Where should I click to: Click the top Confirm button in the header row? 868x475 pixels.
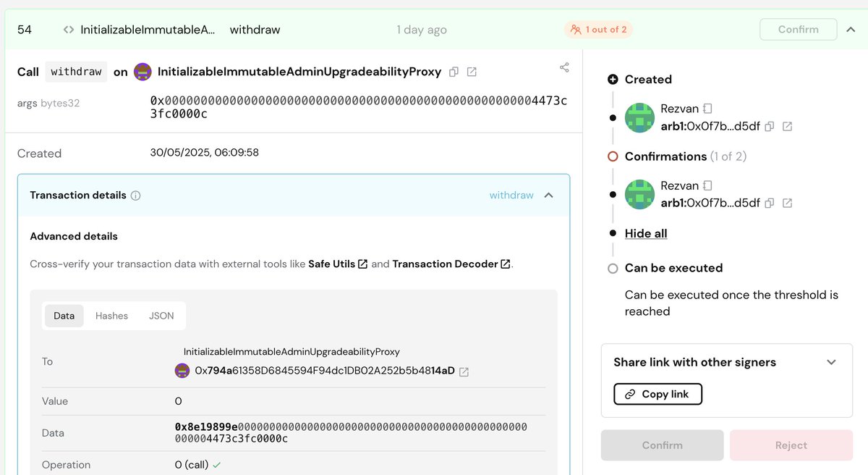pyautogui.click(x=798, y=30)
